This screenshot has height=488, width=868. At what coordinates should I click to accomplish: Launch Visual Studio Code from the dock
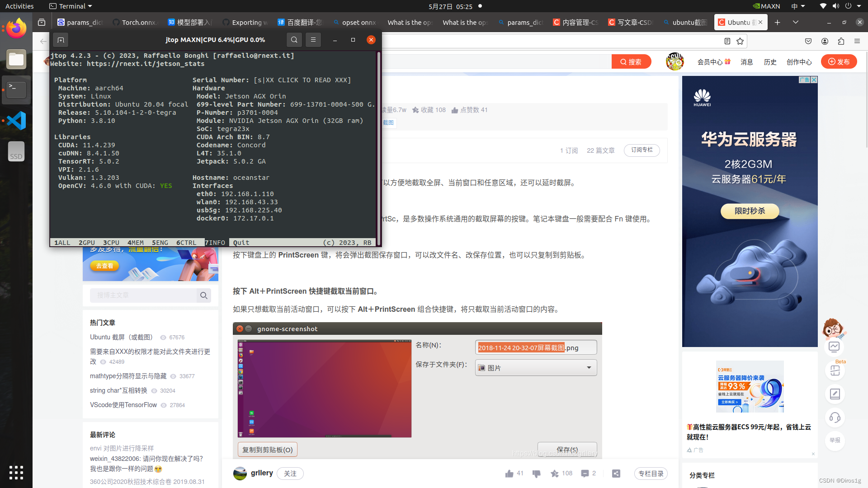(x=16, y=121)
